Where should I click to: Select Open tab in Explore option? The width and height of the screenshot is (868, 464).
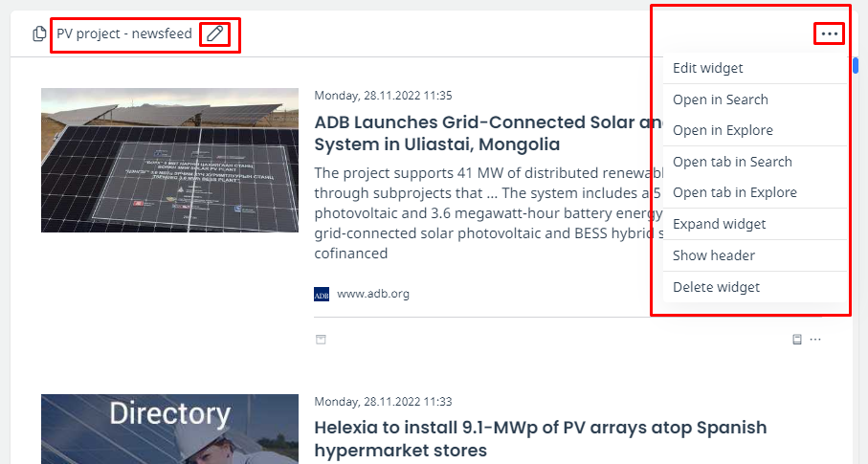point(734,192)
